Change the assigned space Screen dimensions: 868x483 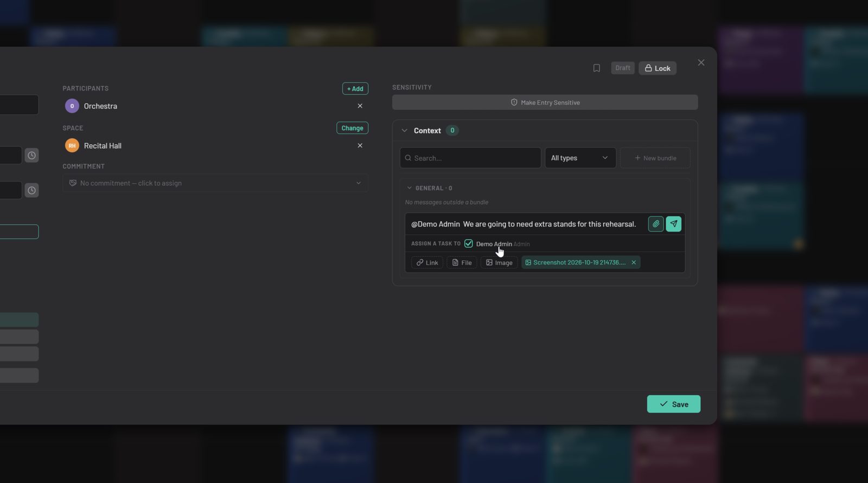point(352,128)
